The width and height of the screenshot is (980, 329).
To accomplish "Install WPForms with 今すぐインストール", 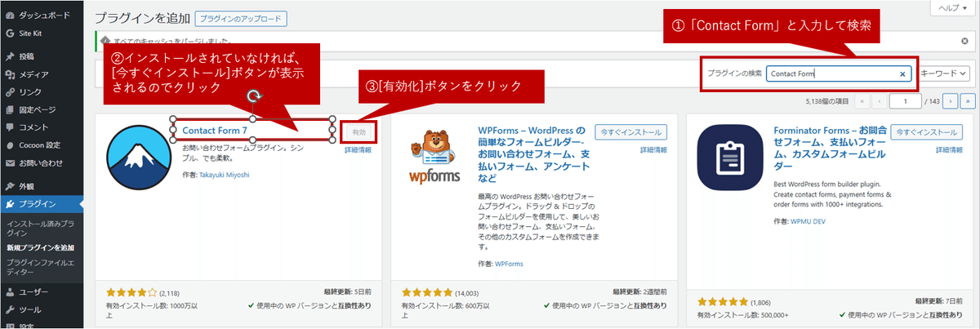I will pyautogui.click(x=630, y=131).
